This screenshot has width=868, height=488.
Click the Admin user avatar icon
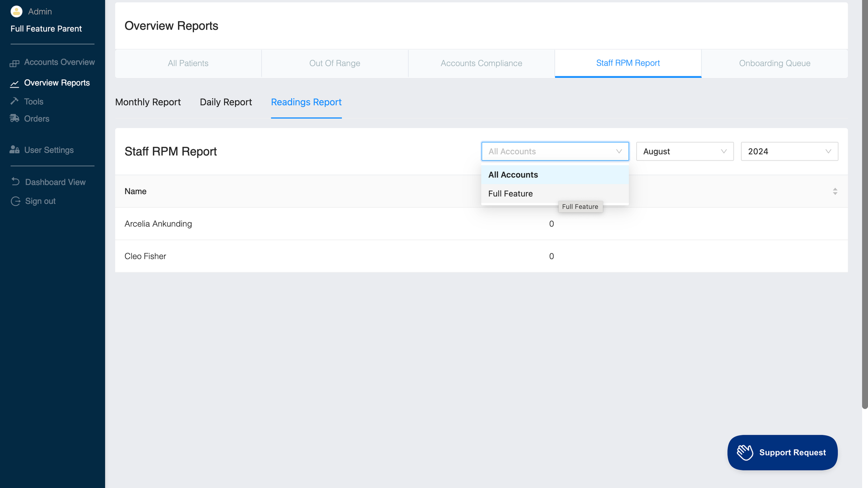pyautogui.click(x=16, y=12)
